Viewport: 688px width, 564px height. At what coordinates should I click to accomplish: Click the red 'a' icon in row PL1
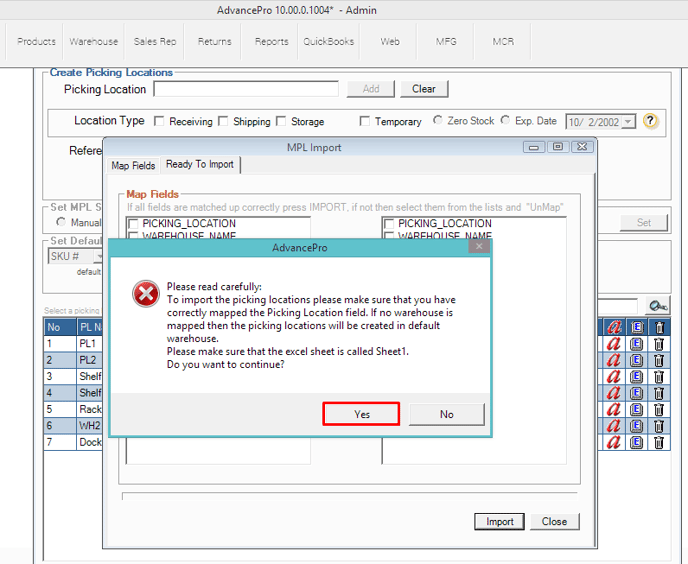tap(614, 343)
